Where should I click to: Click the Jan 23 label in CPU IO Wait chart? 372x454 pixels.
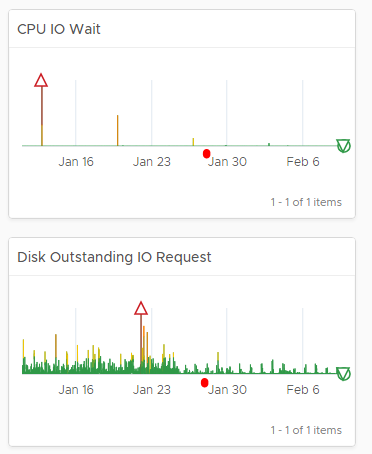click(x=152, y=162)
